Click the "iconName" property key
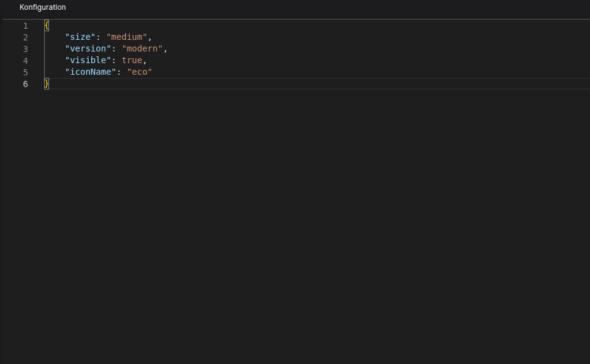 tap(91, 72)
